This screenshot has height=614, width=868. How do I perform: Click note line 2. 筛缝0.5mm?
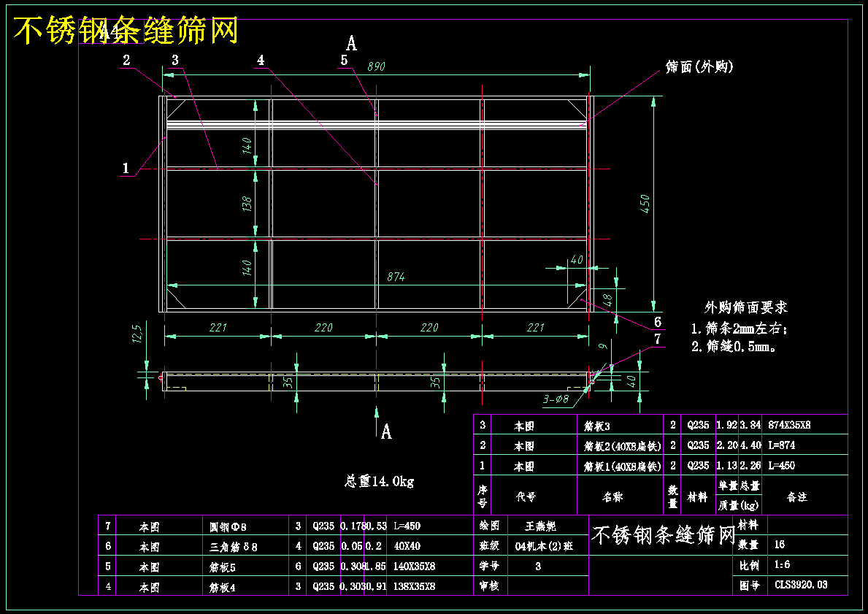734,347
